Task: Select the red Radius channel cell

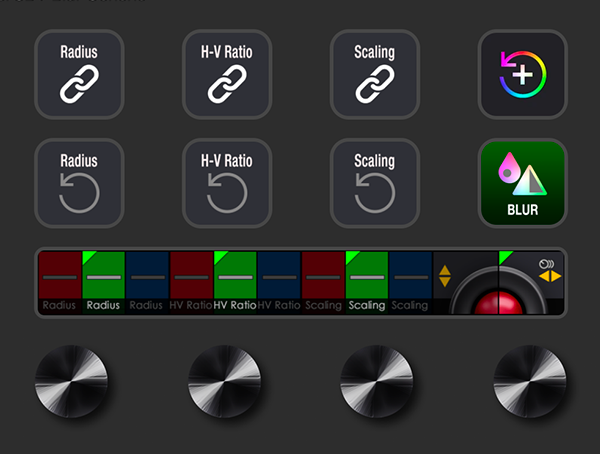Action: (x=60, y=283)
